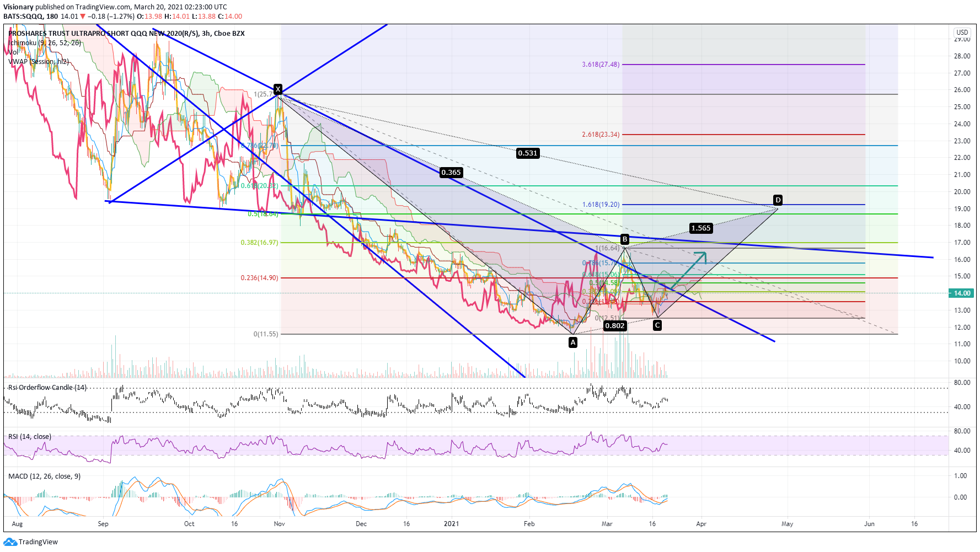Select the 0(11.55) retracement label
Screen dimensions: 980x552
tap(266, 334)
